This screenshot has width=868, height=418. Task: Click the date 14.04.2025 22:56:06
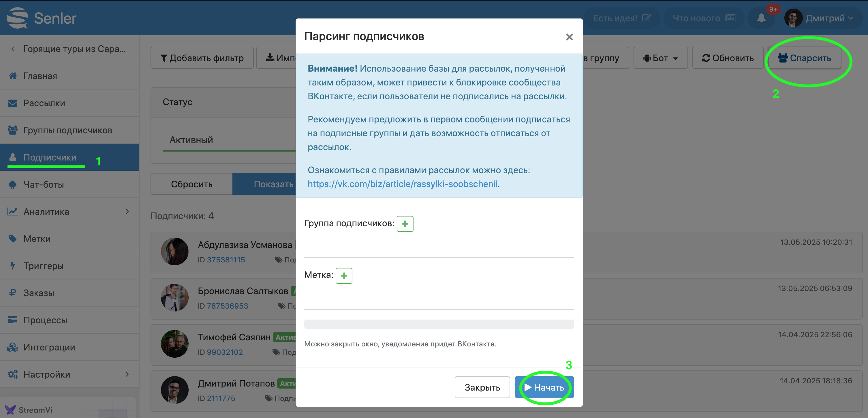[x=815, y=334]
